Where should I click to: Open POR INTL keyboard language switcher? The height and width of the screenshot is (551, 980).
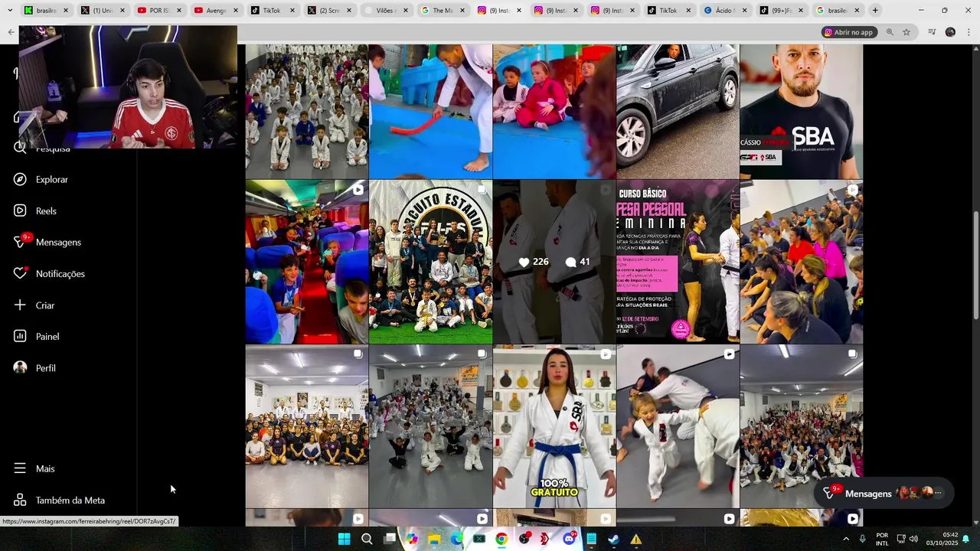882,539
